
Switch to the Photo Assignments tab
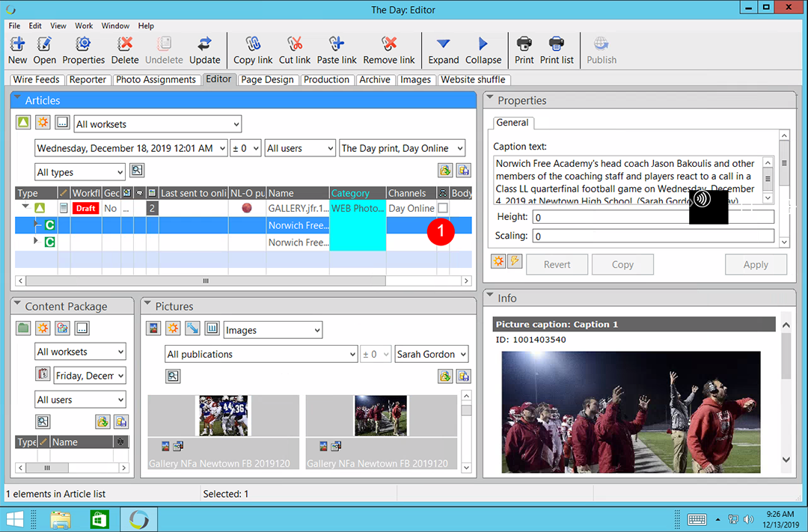click(156, 80)
